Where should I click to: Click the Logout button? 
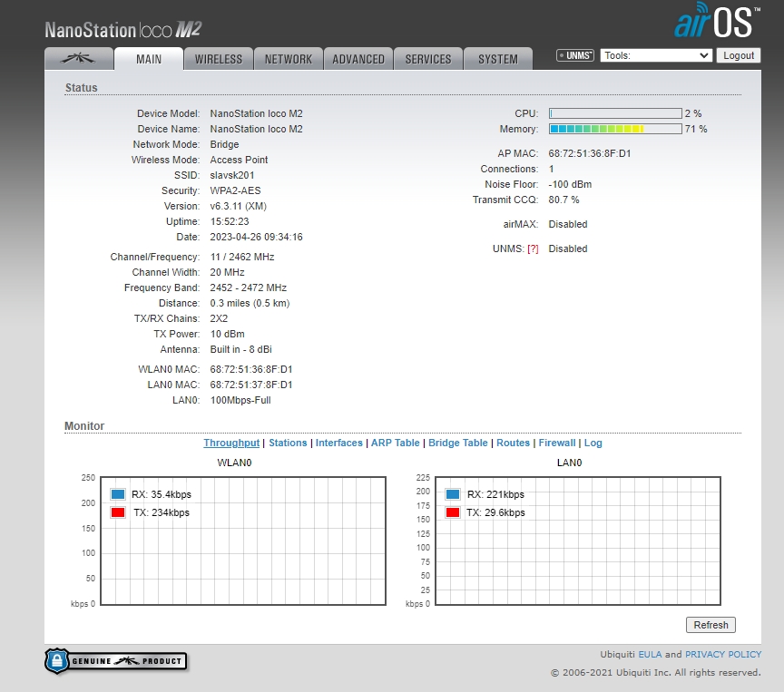point(739,55)
